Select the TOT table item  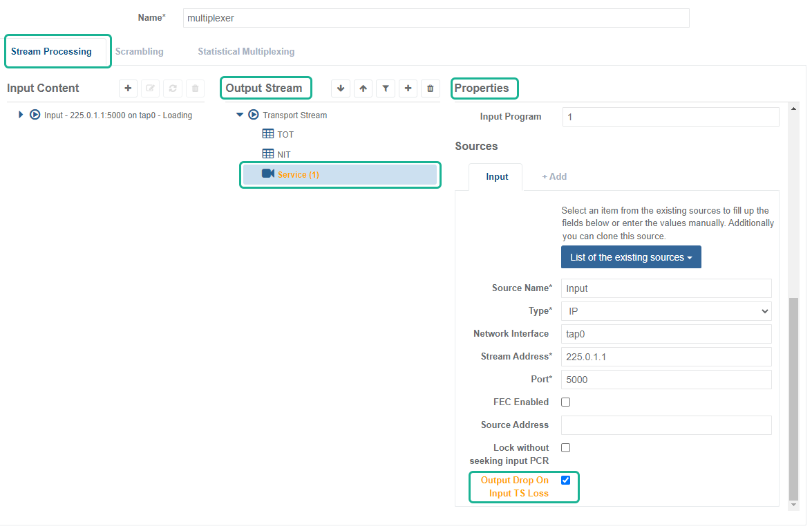[285, 135]
